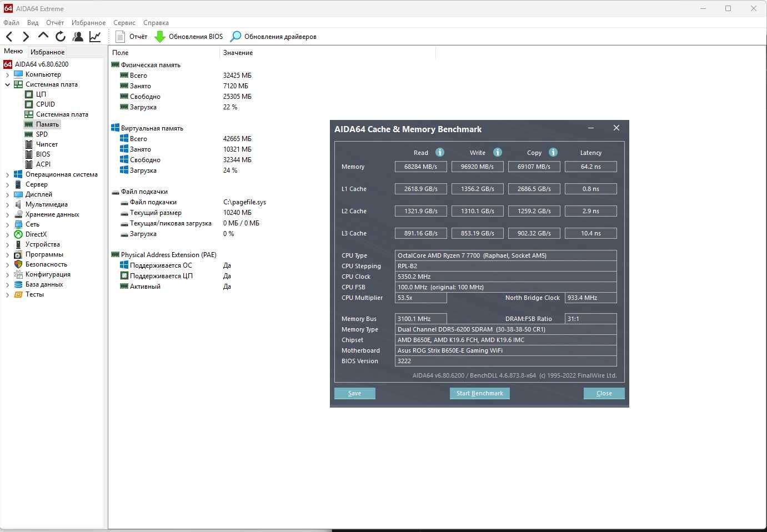Image resolution: width=767 pixels, height=532 pixels.
Task: Click the Motherboard field Asus ROG Strix
Action: [x=506, y=350]
